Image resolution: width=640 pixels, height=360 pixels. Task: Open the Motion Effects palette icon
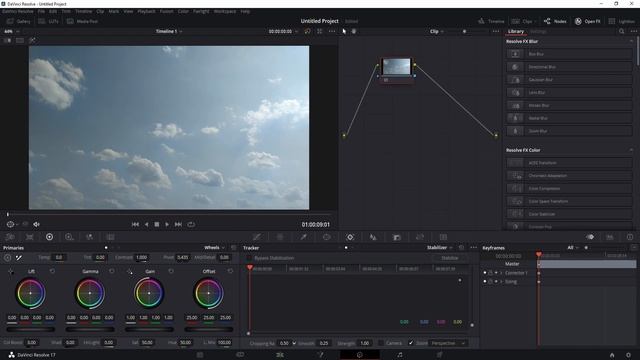point(110,237)
